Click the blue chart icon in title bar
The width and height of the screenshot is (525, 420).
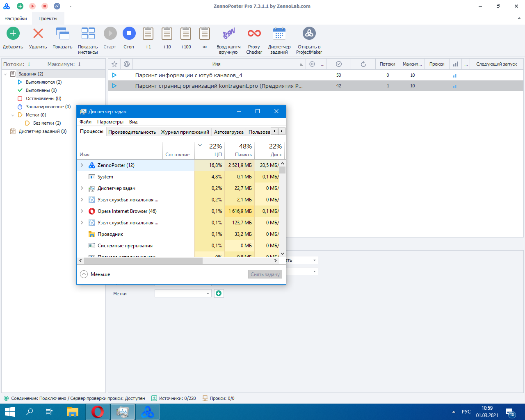pyautogui.click(x=57, y=6)
